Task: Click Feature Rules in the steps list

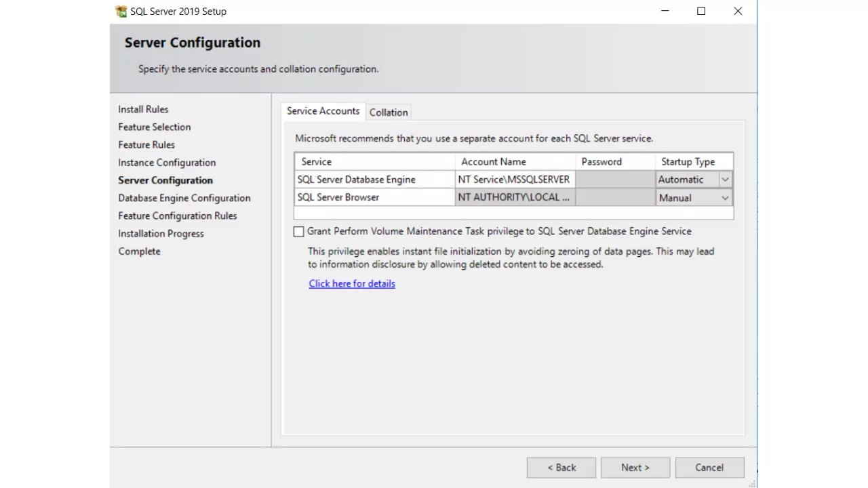Action: tap(146, 144)
